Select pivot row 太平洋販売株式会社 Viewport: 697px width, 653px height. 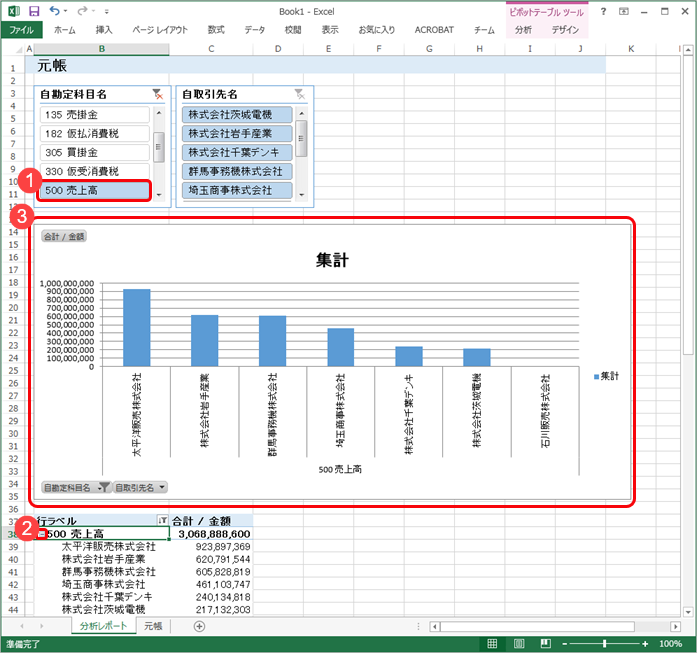click(x=109, y=546)
